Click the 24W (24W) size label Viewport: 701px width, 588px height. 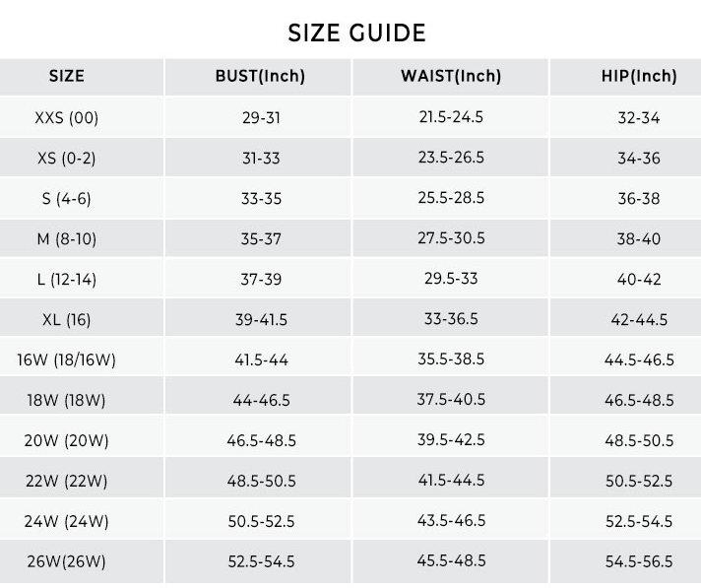(67, 521)
